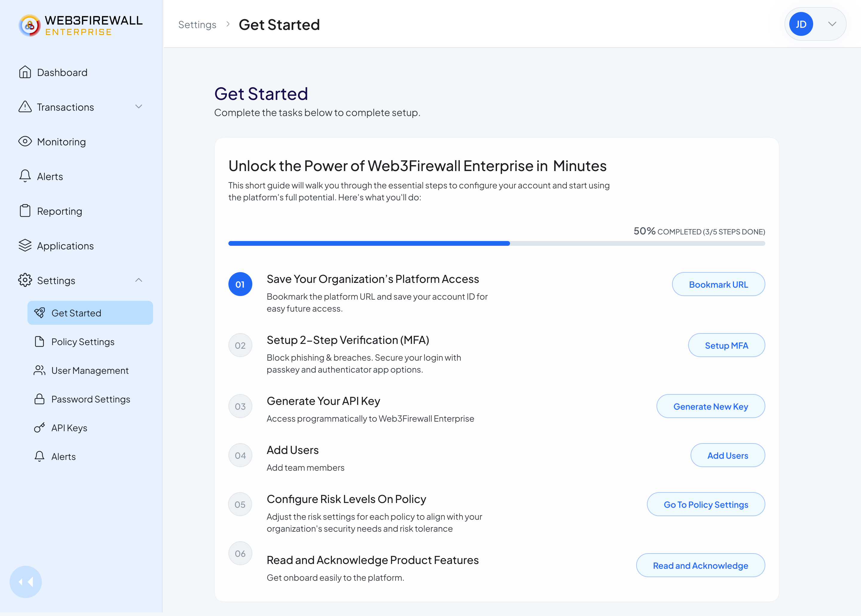Click the Monitoring eye icon
This screenshot has width=861, height=616.
(25, 141)
